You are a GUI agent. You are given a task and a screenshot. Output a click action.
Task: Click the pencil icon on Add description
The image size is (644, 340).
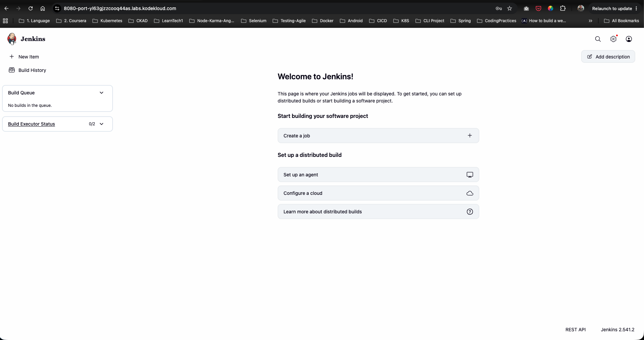point(590,56)
